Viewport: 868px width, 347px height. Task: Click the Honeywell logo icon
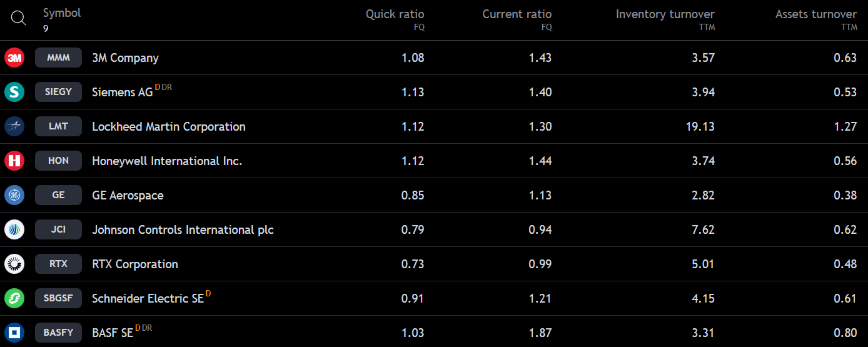pos(14,161)
